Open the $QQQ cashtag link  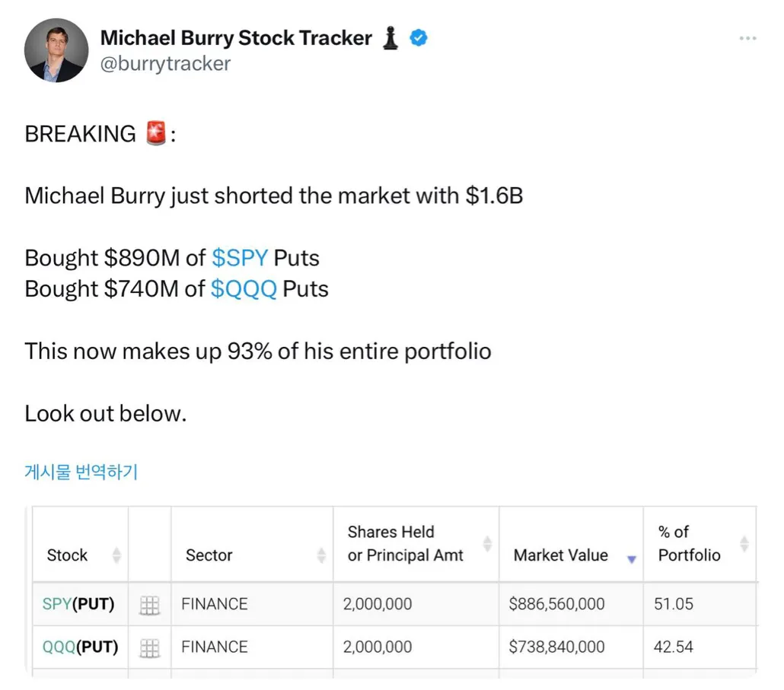click(x=244, y=289)
